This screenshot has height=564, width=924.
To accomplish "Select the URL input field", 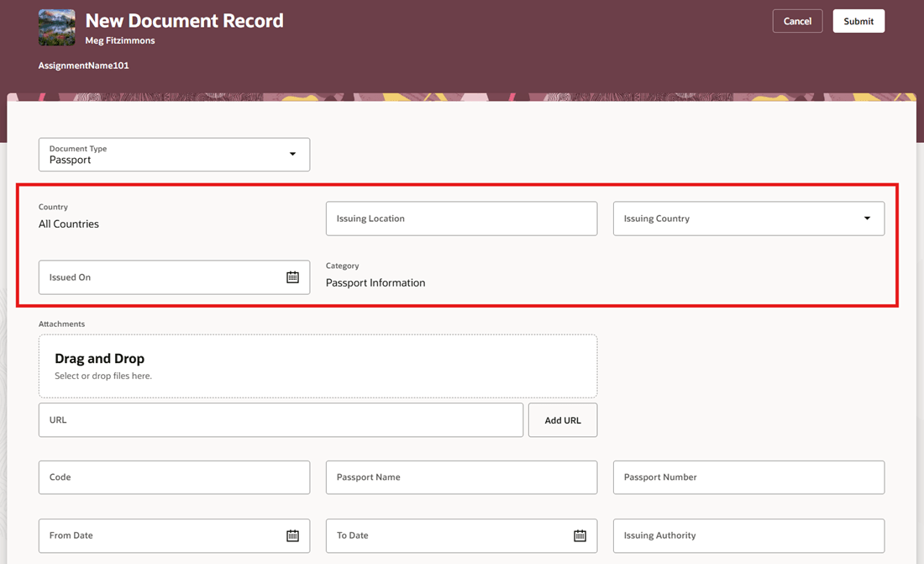I will point(281,420).
